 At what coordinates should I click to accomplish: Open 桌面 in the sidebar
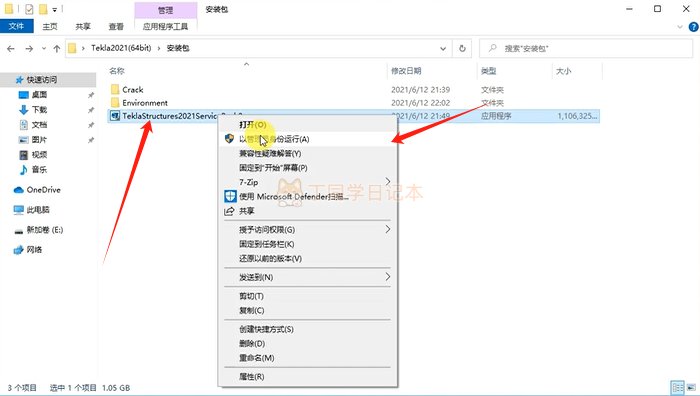coord(39,95)
